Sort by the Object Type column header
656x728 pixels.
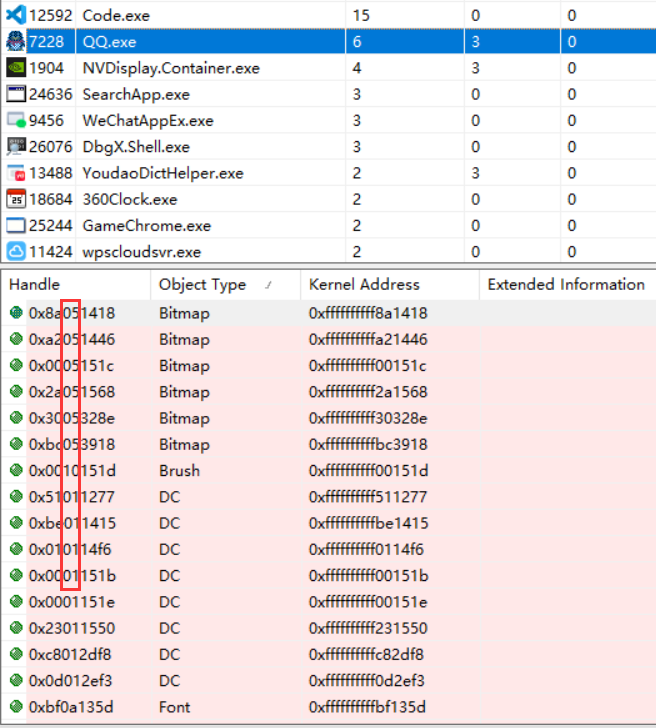tap(225, 284)
